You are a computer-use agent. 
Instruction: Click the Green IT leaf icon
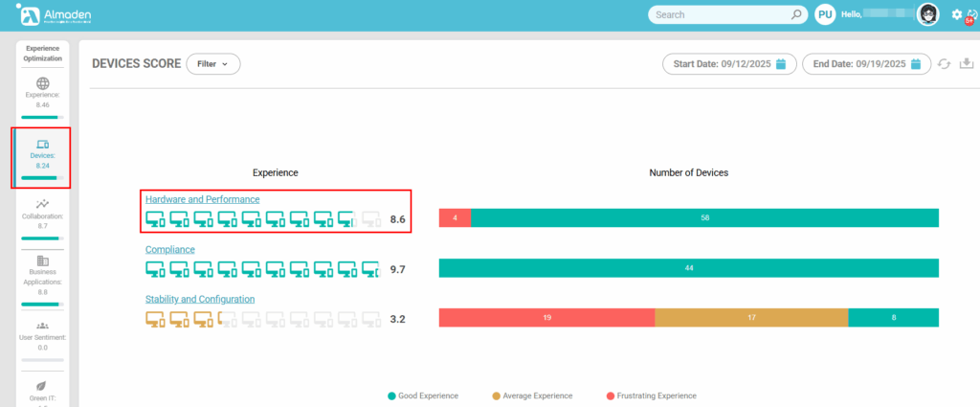(42, 386)
